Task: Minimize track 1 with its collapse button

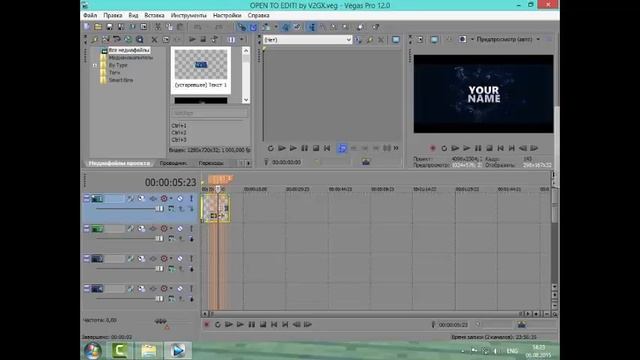Action: point(87,198)
